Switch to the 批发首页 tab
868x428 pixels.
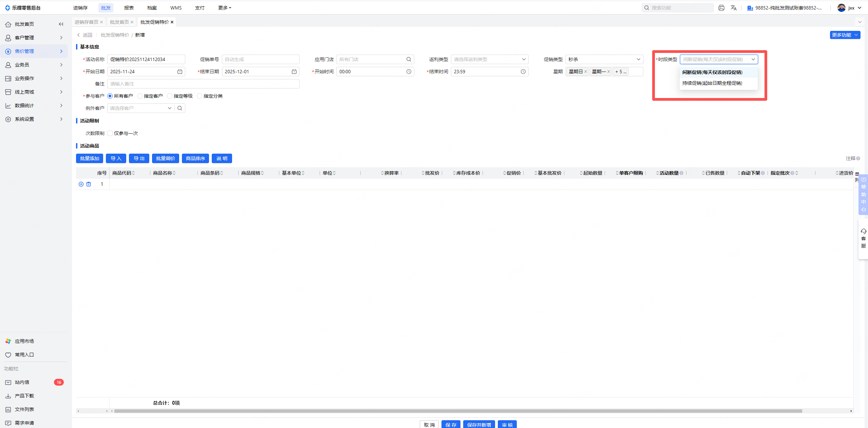point(119,22)
